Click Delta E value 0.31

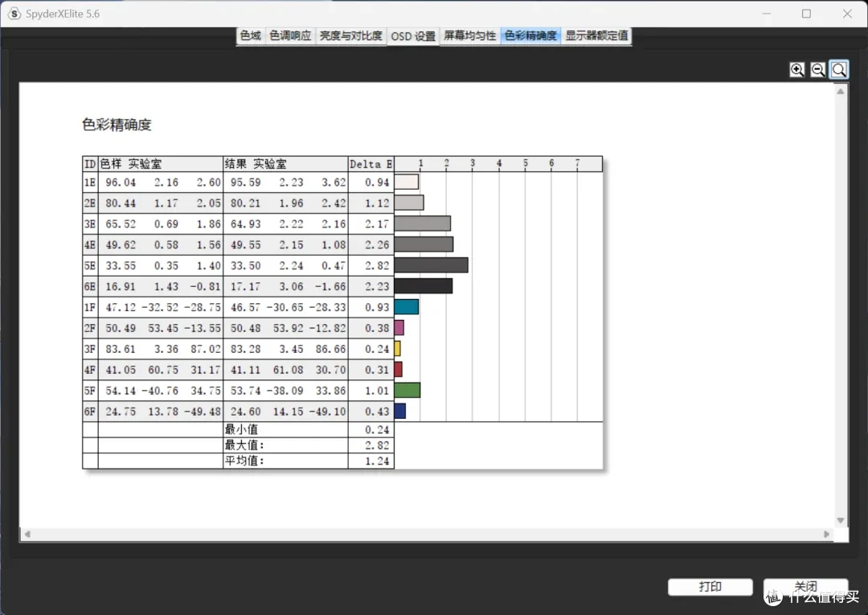pos(377,370)
